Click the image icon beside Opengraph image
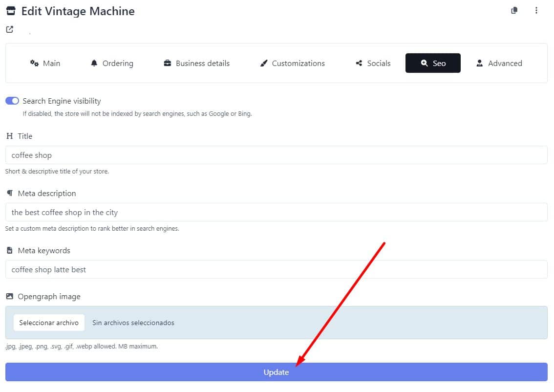Image resolution: width=554 pixels, height=392 pixels. click(x=9, y=296)
